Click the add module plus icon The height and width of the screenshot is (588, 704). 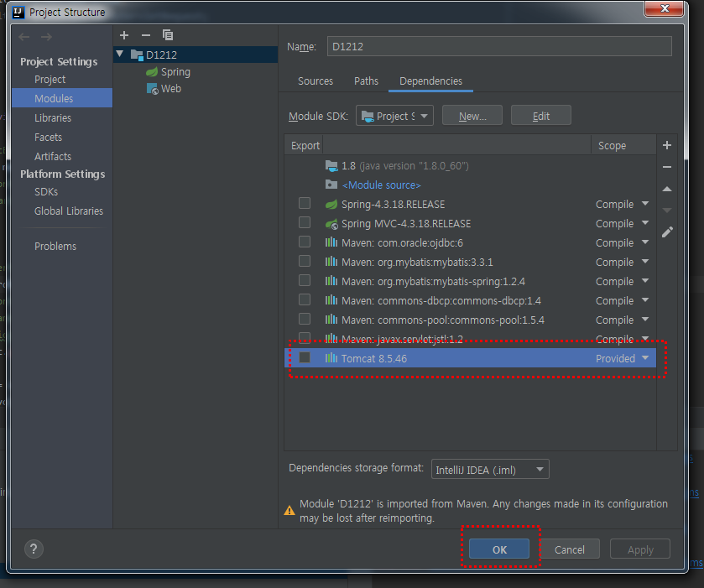[x=124, y=35]
